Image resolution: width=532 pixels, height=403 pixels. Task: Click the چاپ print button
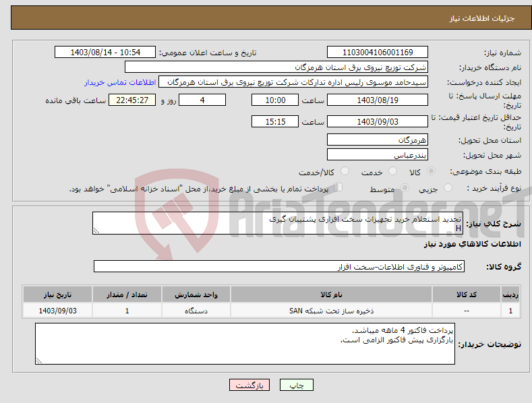click(x=297, y=385)
